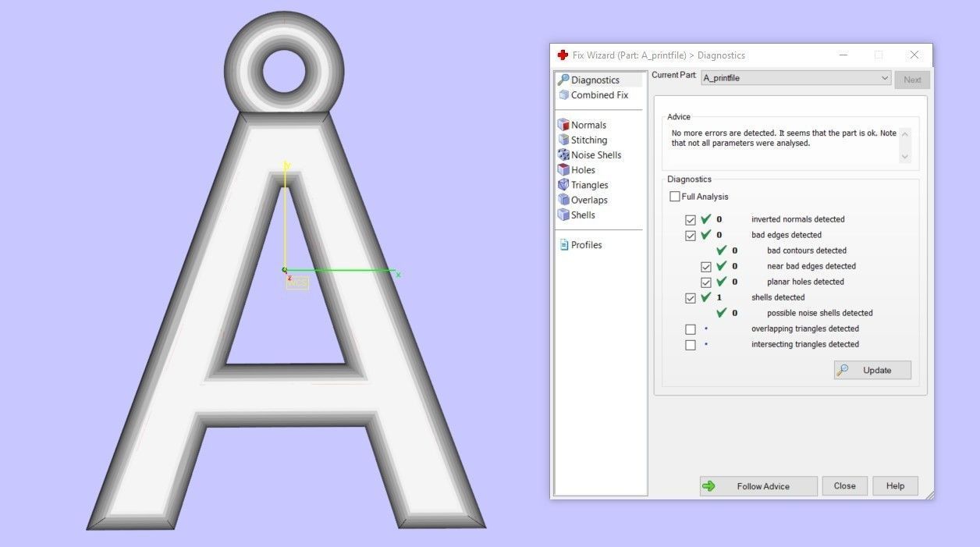Click the Shells cube icon
Image resolution: width=980 pixels, height=547 pixels.
point(563,215)
